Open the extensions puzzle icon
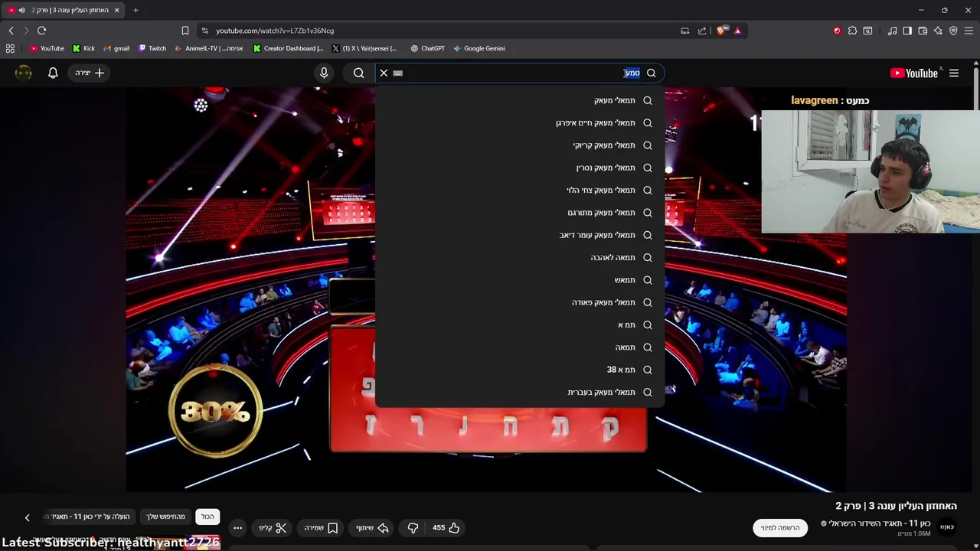 (852, 31)
